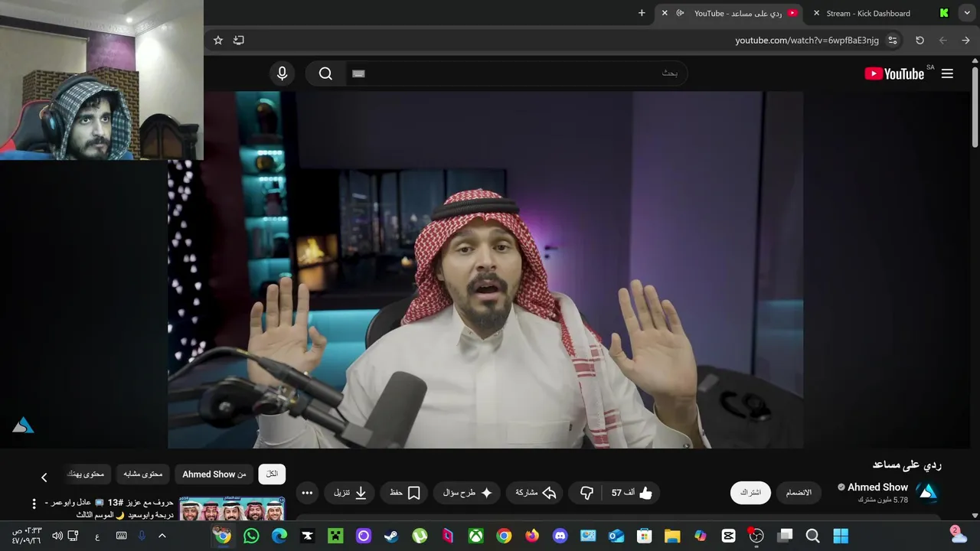Image resolution: width=980 pixels, height=551 pixels.
Task: Open CapCut from taskbar
Action: point(728,536)
